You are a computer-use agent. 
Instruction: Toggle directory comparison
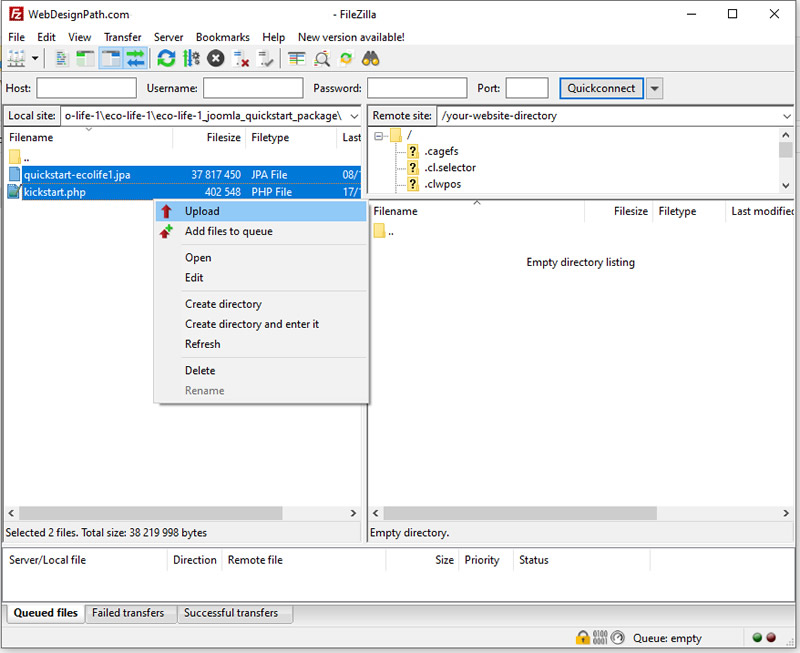322,59
